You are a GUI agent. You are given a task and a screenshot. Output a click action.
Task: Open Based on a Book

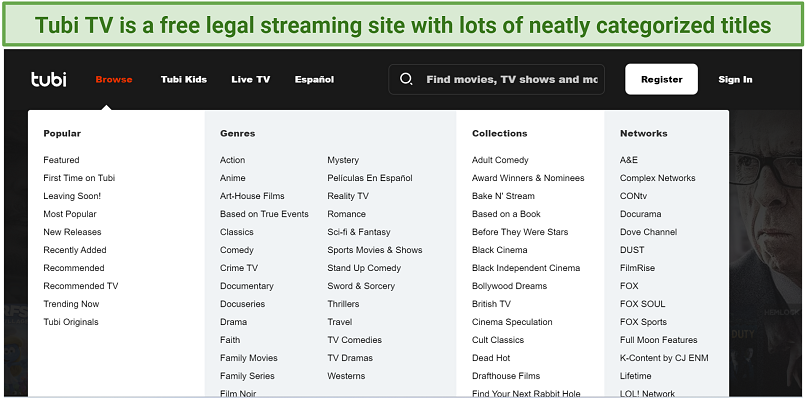pos(506,214)
